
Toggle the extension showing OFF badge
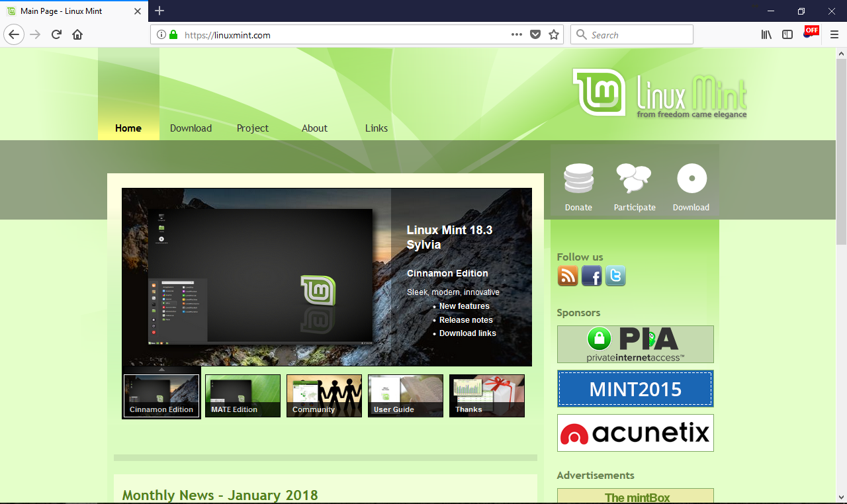[x=809, y=33]
